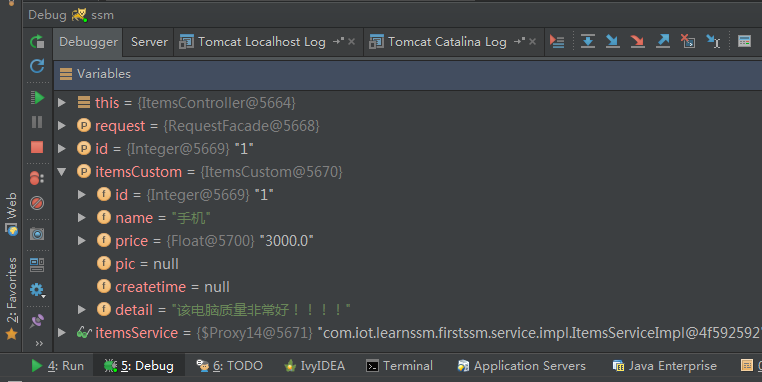This screenshot has height=382, width=762.
Task: Open the 2: Favorites side tool window
Action: point(11,298)
